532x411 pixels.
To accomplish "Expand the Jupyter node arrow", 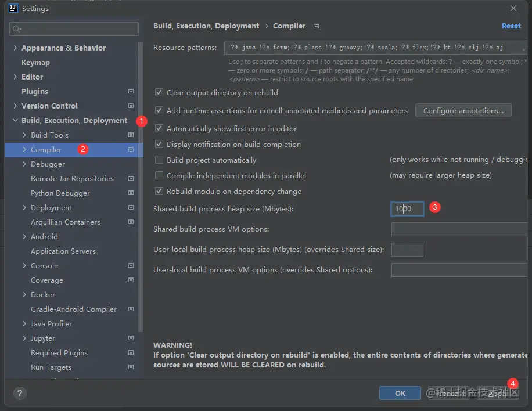I will click(24, 338).
